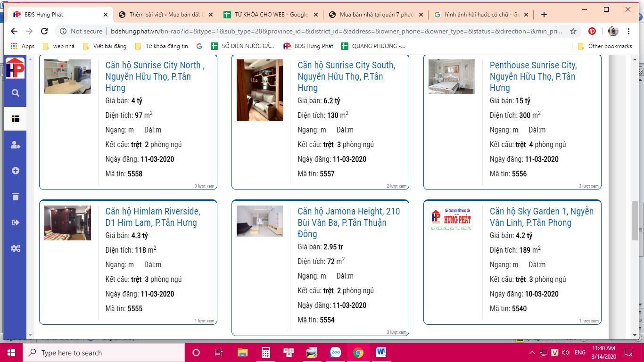Click the search icon in left sidebar
Screen dimensions: 644x362
[15, 93]
